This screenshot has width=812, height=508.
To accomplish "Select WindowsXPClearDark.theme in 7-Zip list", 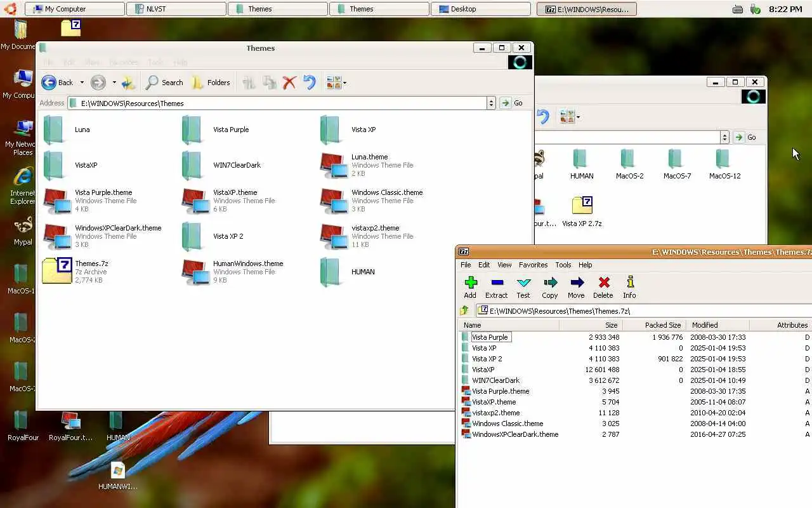I will 515,434.
